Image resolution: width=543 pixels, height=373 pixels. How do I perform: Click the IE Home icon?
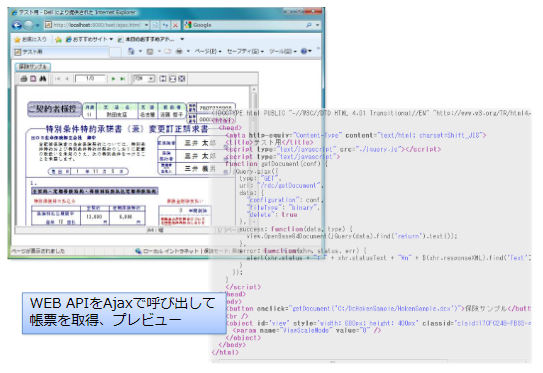[x=131, y=51]
